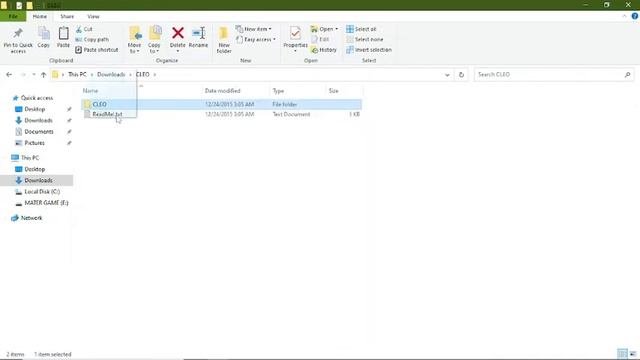Click CLEO in the address path
Screen dimensions: 640x360
[142, 74]
